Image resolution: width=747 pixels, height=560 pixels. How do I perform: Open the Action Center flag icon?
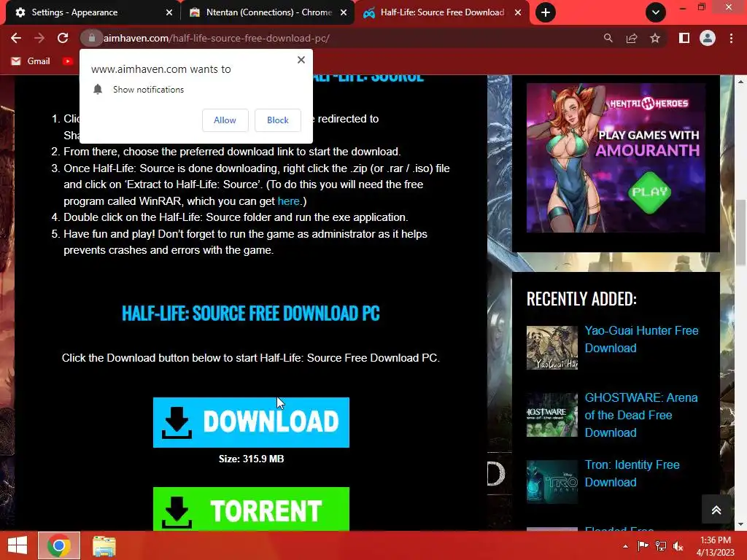coord(643,546)
